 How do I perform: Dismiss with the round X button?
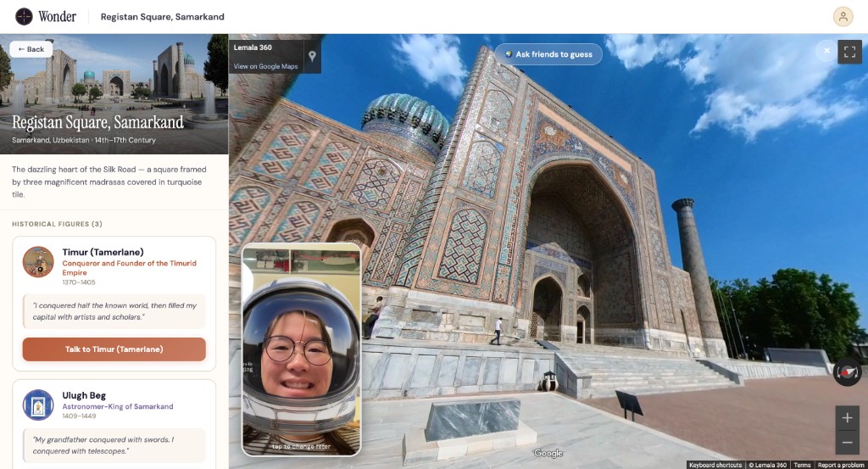click(x=827, y=52)
